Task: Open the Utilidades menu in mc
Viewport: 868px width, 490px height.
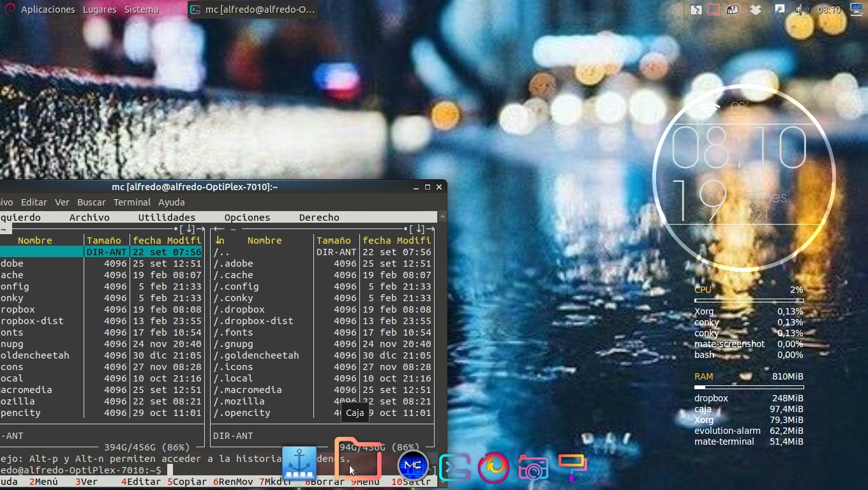Action: (x=167, y=218)
